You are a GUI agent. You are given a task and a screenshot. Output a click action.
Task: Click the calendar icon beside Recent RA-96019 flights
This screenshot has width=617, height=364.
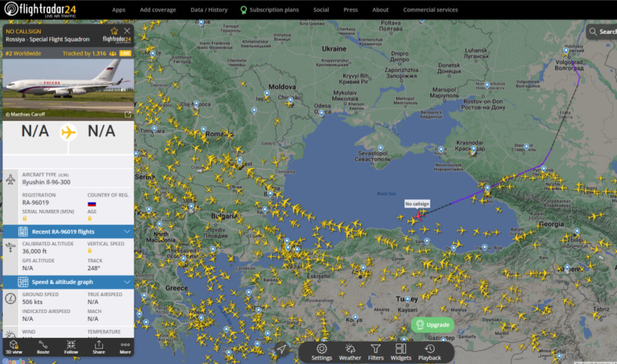(23, 232)
